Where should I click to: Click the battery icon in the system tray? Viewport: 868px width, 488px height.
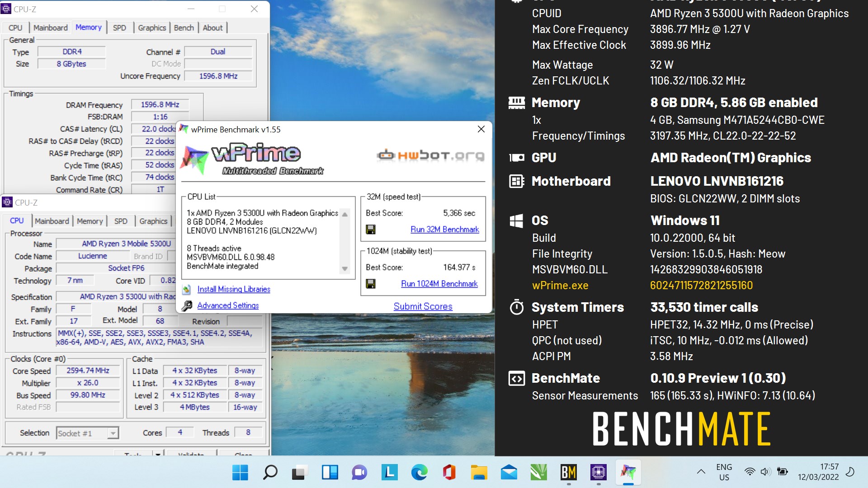tap(782, 472)
